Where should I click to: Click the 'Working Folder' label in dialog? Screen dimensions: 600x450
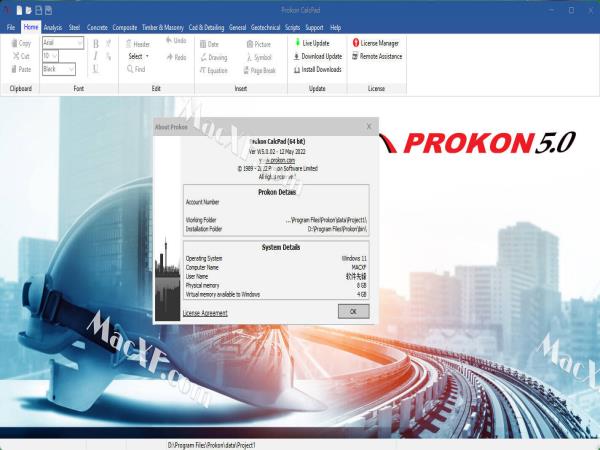(201, 220)
